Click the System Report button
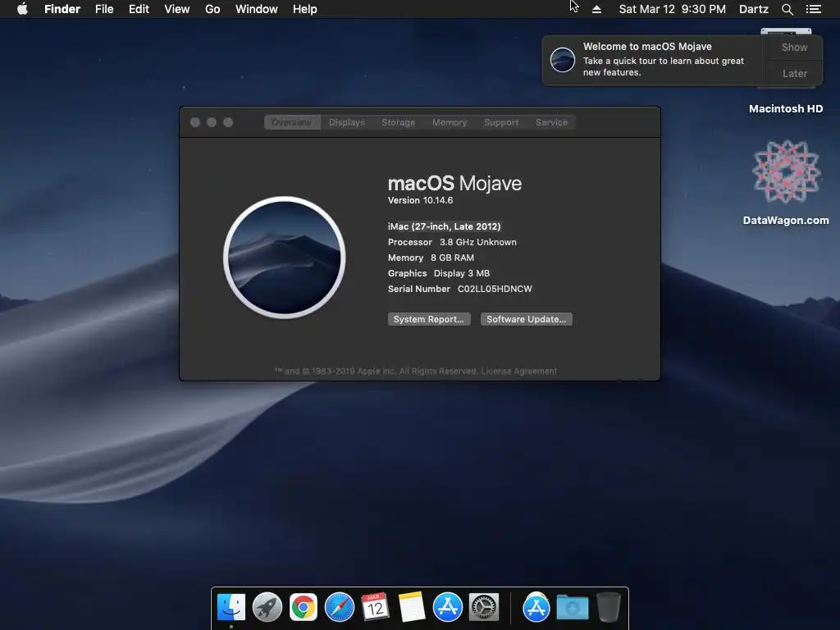This screenshot has width=840, height=630. (x=429, y=319)
